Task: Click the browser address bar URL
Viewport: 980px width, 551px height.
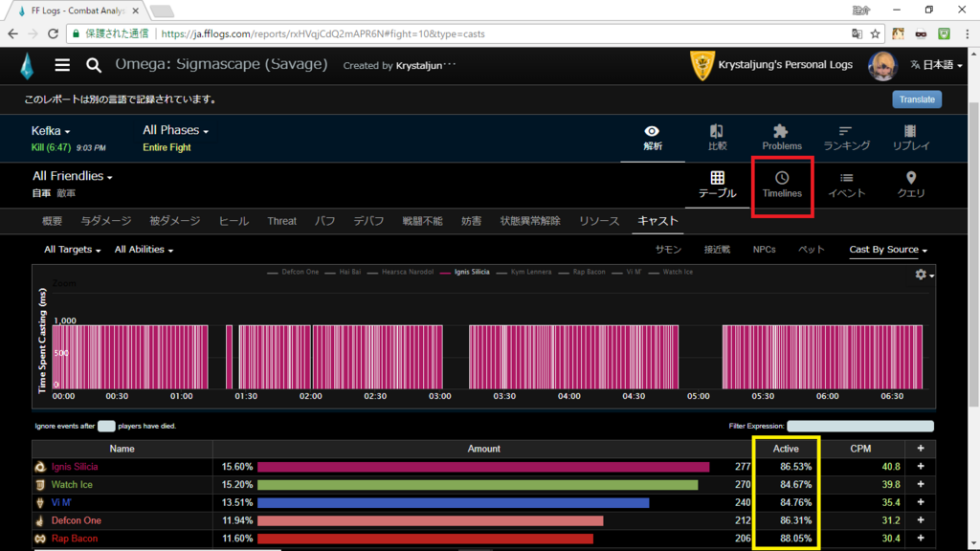Action: click(x=323, y=33)
